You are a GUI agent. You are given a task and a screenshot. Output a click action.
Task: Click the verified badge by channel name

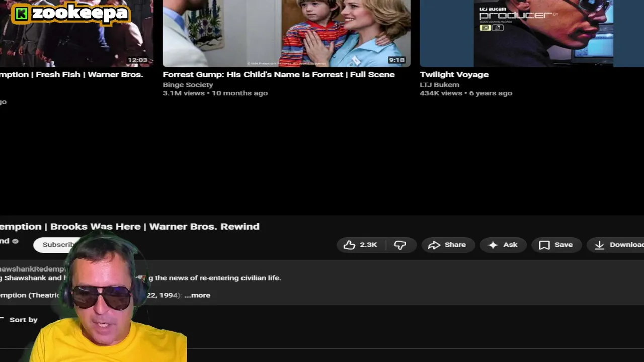pos(15,241)
